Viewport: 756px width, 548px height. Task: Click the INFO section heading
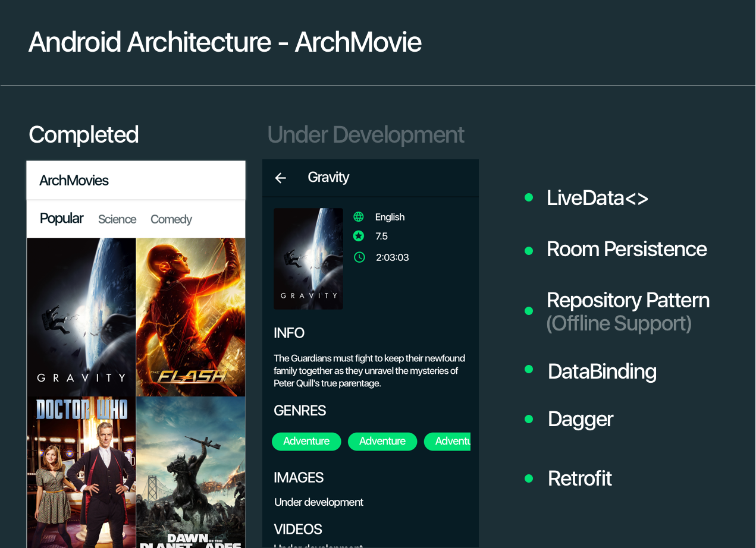(289, 333)
